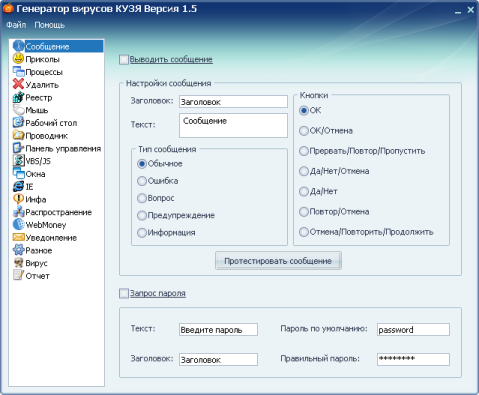Click the Введите пароль text field
Screen dimensions: 479x395
(218, 330)
